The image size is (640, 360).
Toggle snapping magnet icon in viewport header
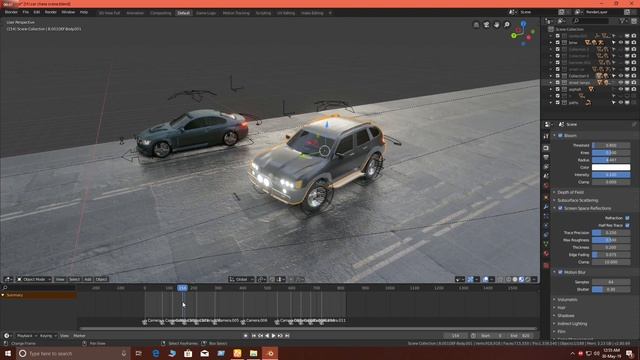click(272, 279)
